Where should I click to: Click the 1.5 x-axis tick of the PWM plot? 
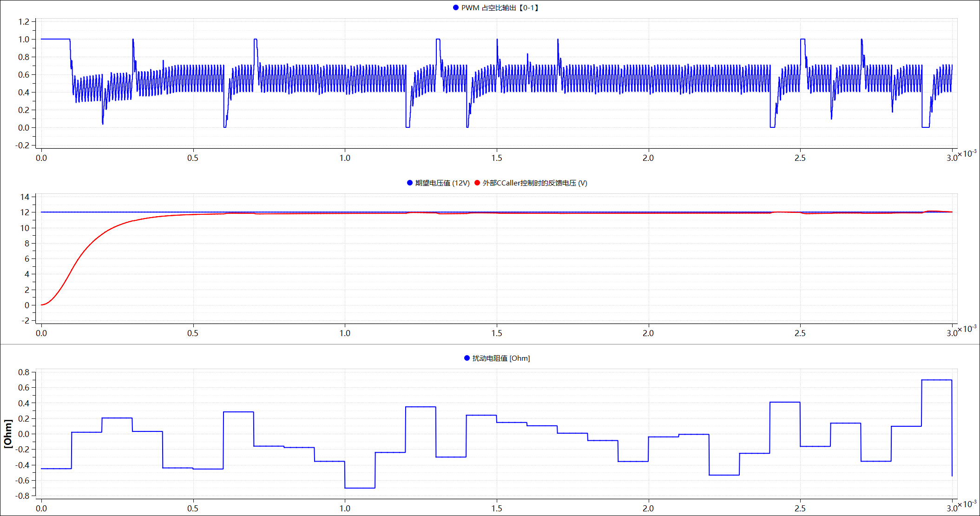click(497, 158)
